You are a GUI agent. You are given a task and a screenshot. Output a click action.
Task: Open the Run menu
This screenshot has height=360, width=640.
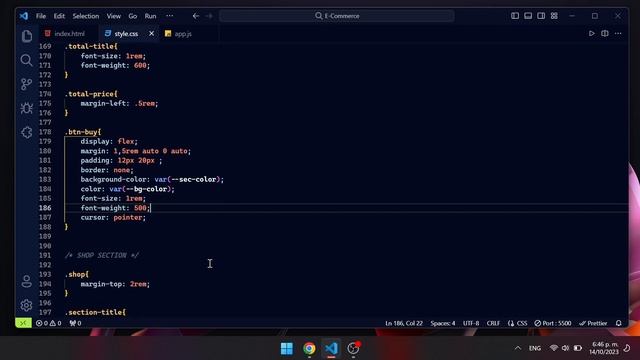click(150, 16)
